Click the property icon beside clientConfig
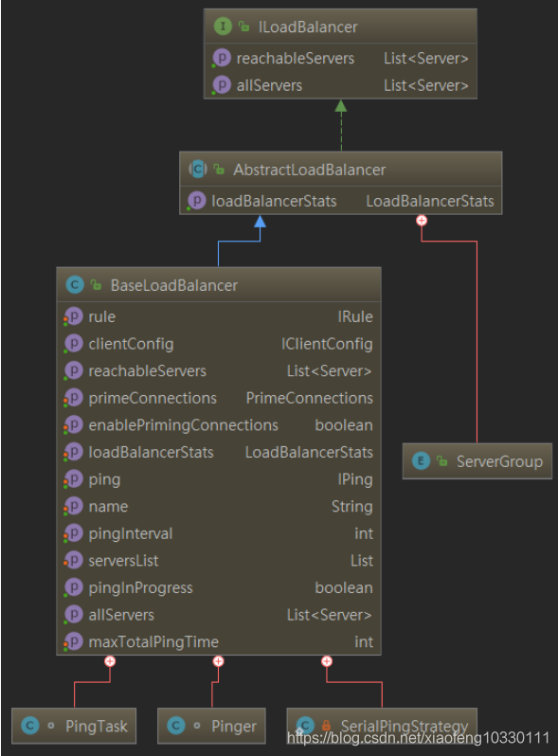This screenshot has height=756, width=558. click(x=73, y=343)
